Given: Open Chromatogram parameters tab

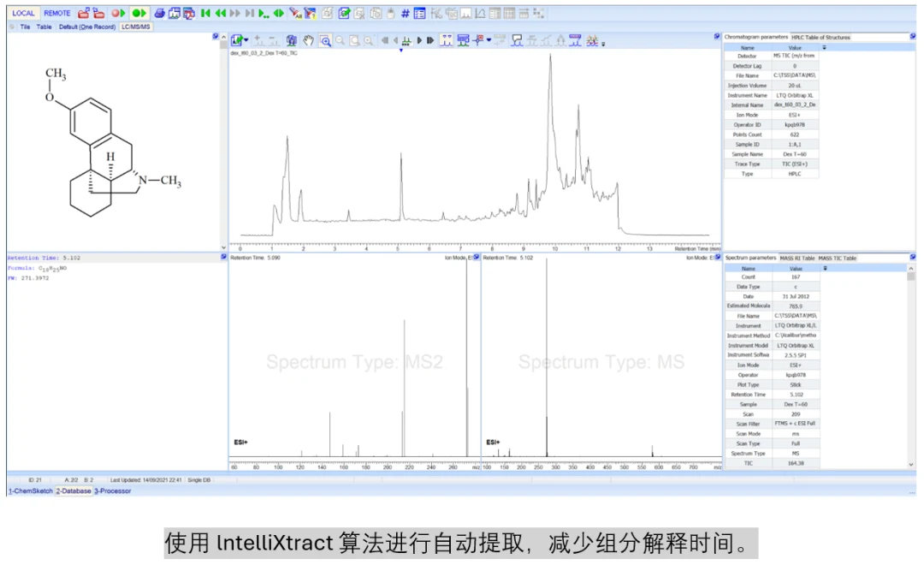Looking at the screenshot, I should click(x=756, y=37).
